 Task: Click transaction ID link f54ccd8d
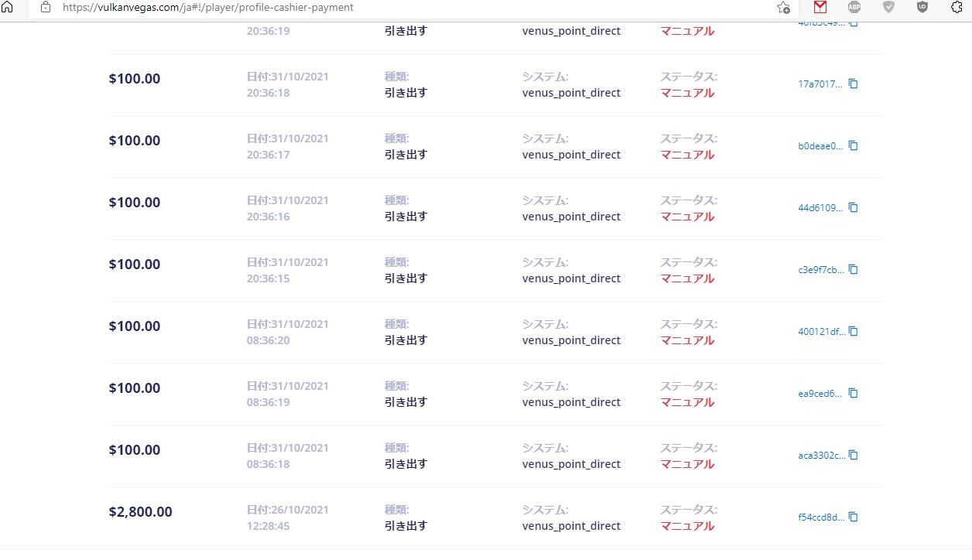pos(821,517)
